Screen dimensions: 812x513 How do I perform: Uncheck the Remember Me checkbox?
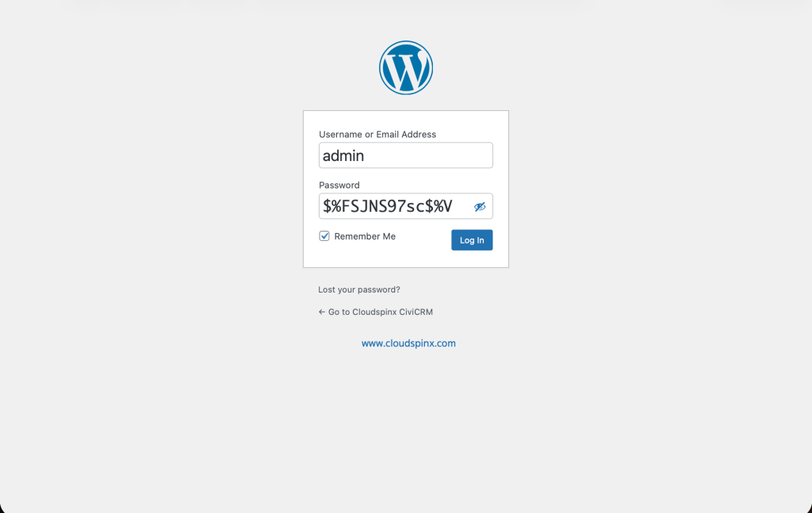pyautogui.click(x=324, y=236)
